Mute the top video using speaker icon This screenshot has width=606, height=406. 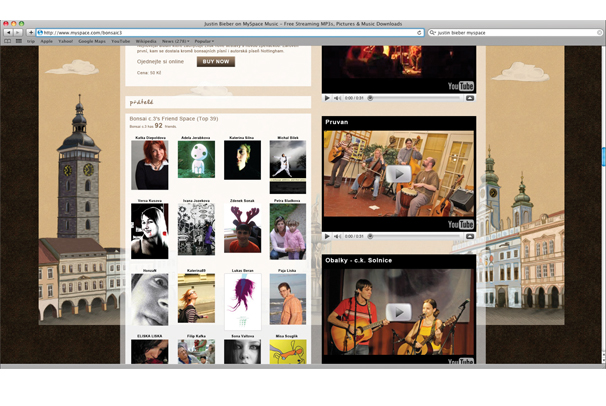tap(338, 98)
